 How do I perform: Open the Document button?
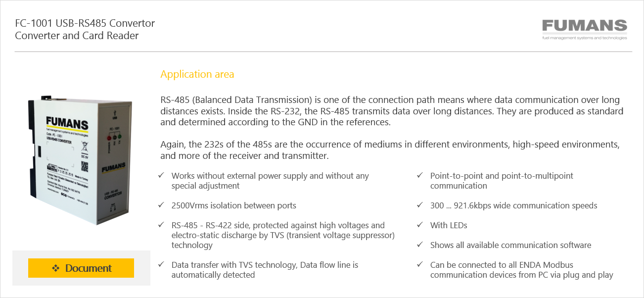point(81,268)
